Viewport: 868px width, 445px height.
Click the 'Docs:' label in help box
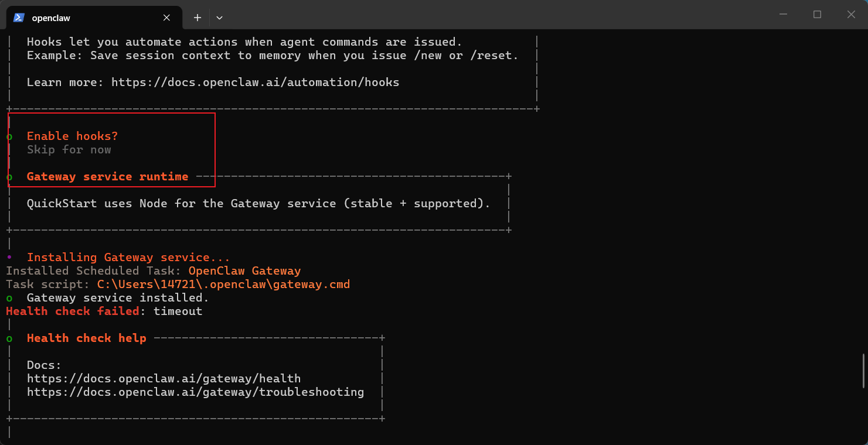tap(44, 365)
